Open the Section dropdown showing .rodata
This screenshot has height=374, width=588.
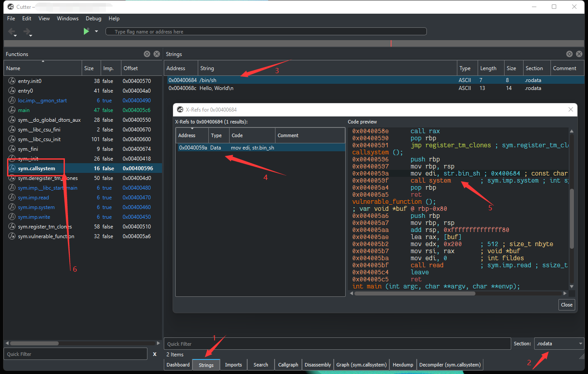(x=559, y=344)
